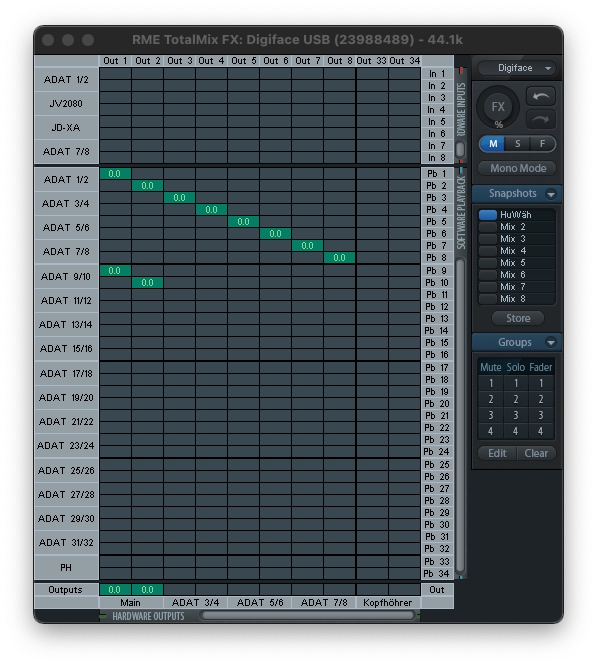The height and width of the screenshot is (665, 597).
Task: Click the Outputs row label
Action: click(x=66, y=590)
